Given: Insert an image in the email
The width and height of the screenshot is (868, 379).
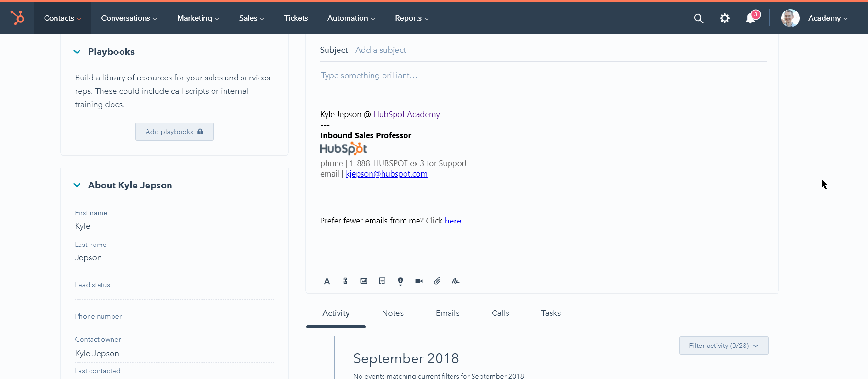Looking at the screenshot, I should tap(364, 281).
